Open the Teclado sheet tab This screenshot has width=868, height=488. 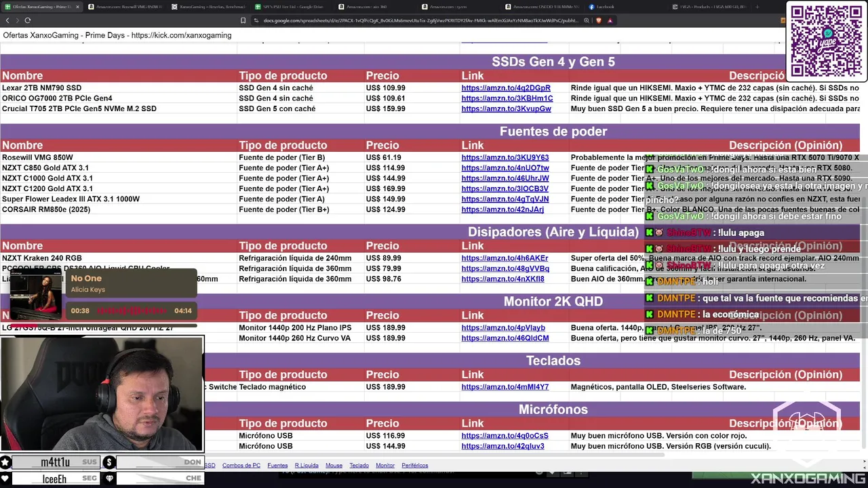[359, 466]
